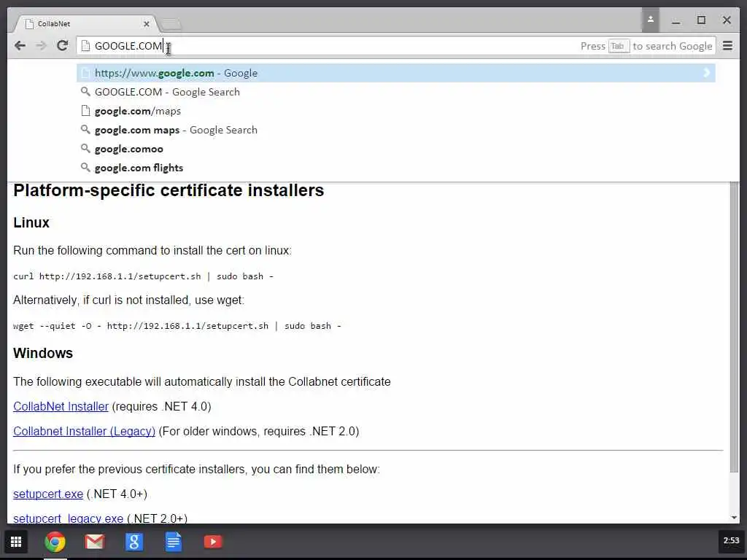Click the Tab key hint in omnibox
Screen dimensions: 747x560
coord(619,46)
